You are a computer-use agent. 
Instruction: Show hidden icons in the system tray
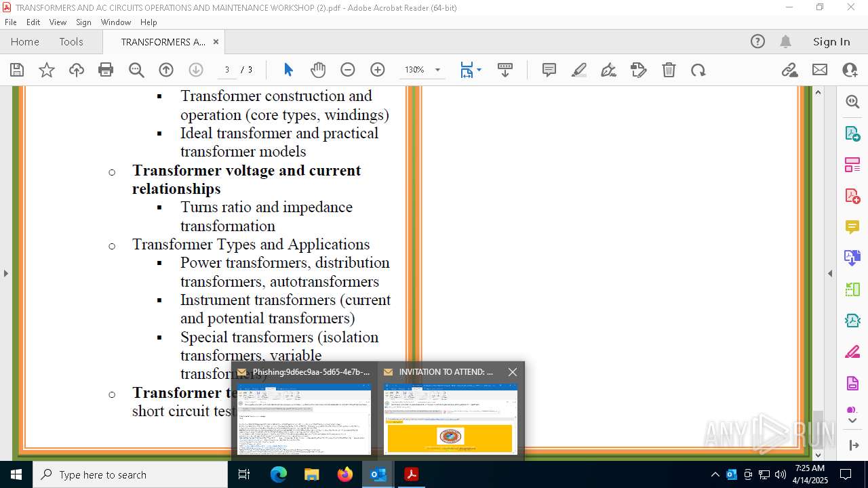715,474
